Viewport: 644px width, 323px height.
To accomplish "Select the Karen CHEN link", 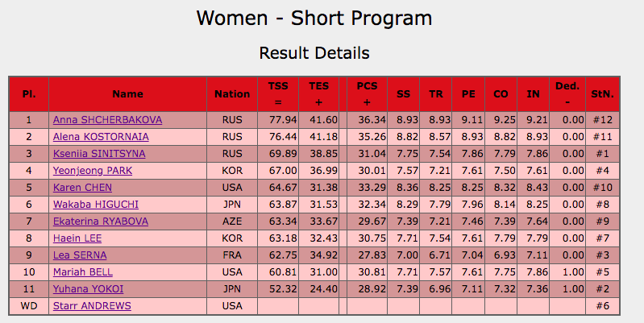I will click(82, 188).
